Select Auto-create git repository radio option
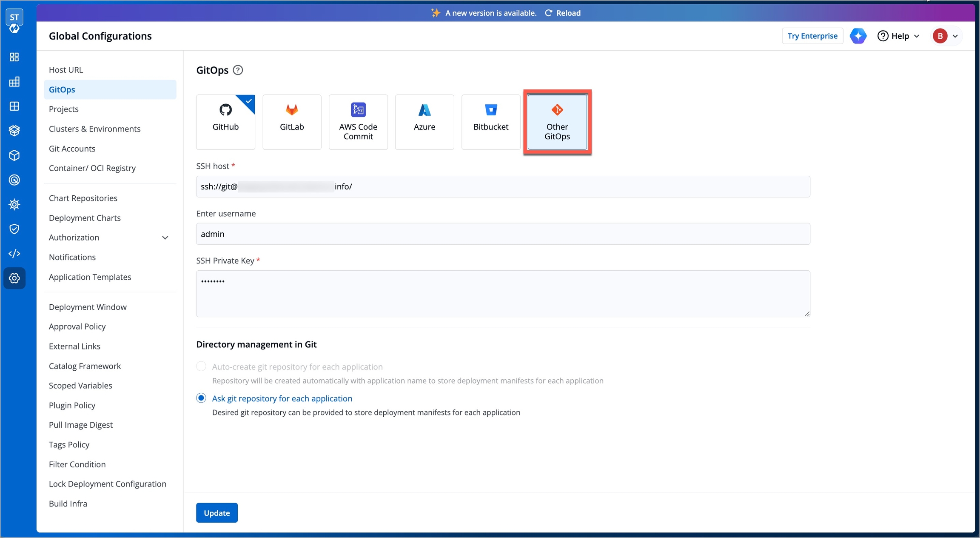Screen dimensions: 980x538 pos(201,366)
